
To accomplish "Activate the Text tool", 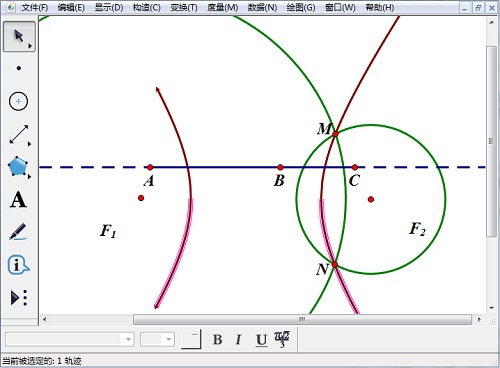I will pyautogui.click(x=18, y=200).
